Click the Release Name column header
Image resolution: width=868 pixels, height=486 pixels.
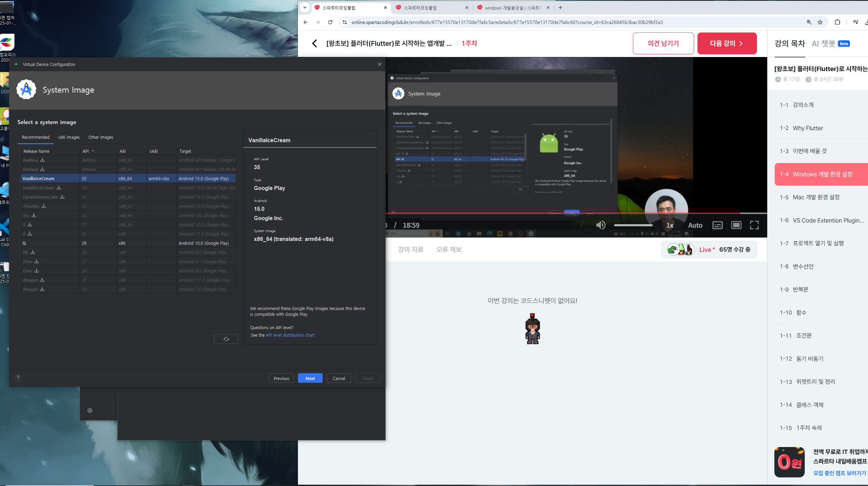50,151
